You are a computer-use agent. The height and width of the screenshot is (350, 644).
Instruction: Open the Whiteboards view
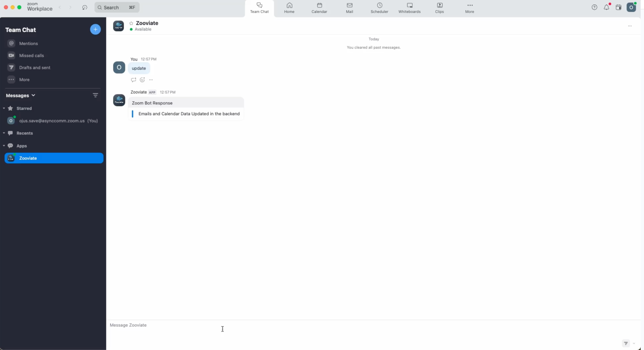click(x=409, y=8)
